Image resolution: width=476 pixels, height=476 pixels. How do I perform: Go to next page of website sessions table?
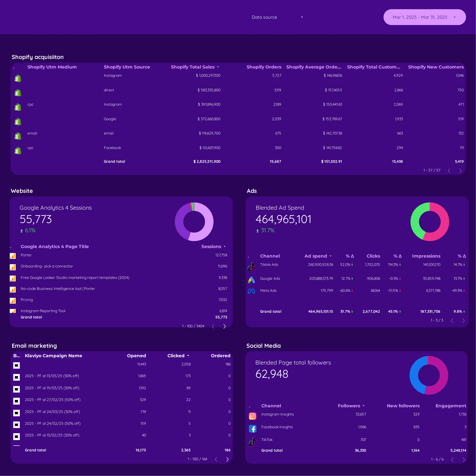point(224,326)
